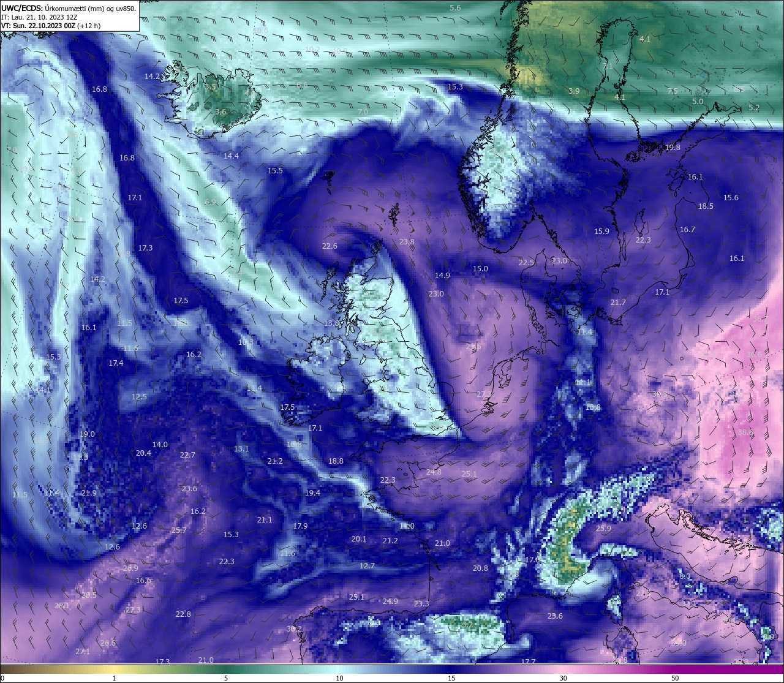The height and width of the screenshot is (683, 784).
Task: Click the 18.8 map value
Action: point(336,461)
